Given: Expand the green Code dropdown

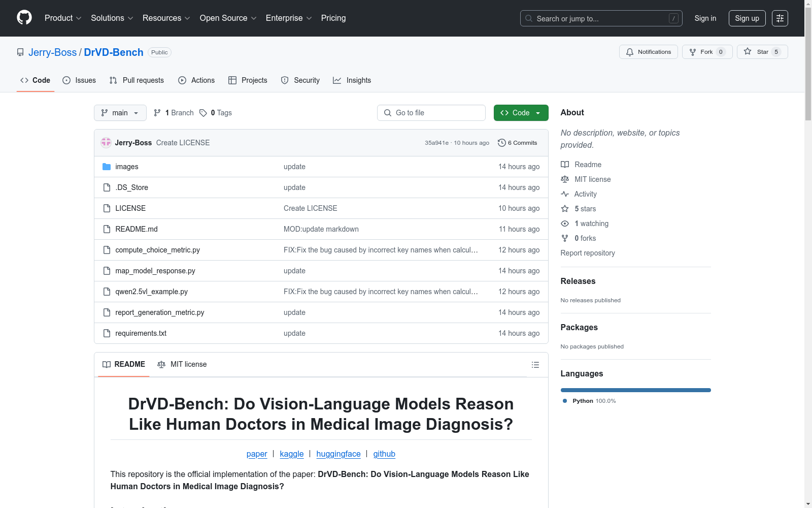Looking at the screenshot, I should [x=521, y=113].
